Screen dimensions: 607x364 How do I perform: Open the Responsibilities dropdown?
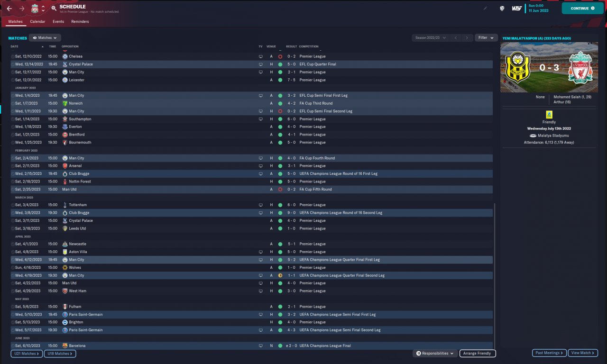tap(435, 353)
